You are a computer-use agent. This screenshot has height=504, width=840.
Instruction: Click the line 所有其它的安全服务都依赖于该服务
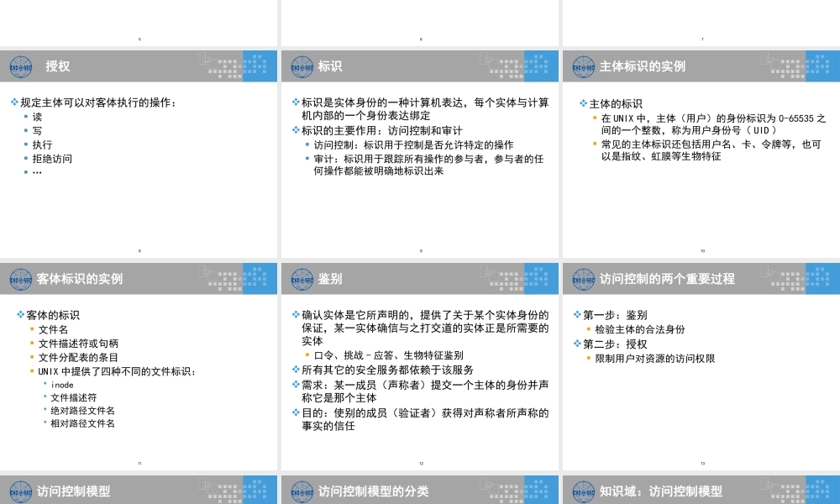[387, 370]
